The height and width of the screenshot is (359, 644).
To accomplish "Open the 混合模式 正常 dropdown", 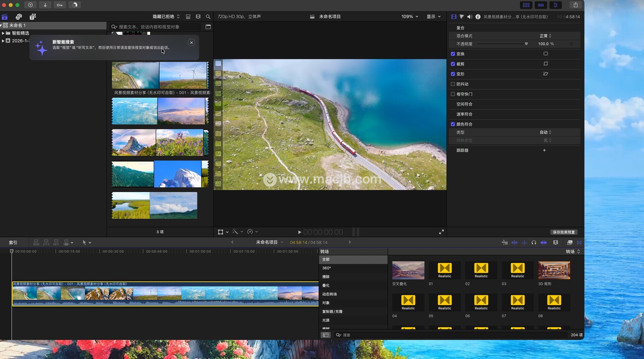I will 545,36.
